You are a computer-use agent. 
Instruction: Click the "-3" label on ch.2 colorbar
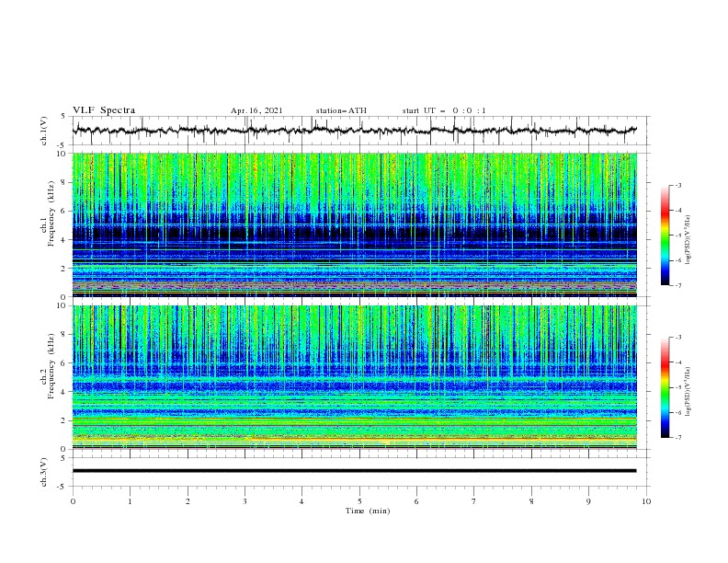tap(677, 338)
